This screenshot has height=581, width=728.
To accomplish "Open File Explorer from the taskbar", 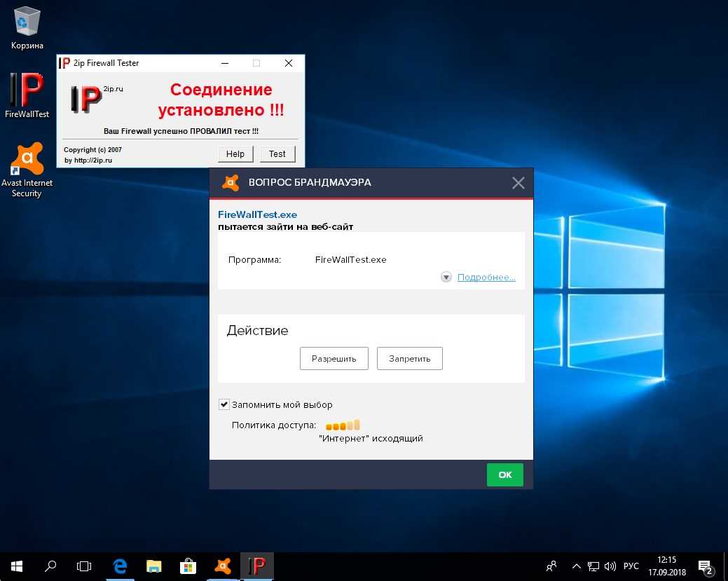I will pyautogui.click(x=153, y=566).
